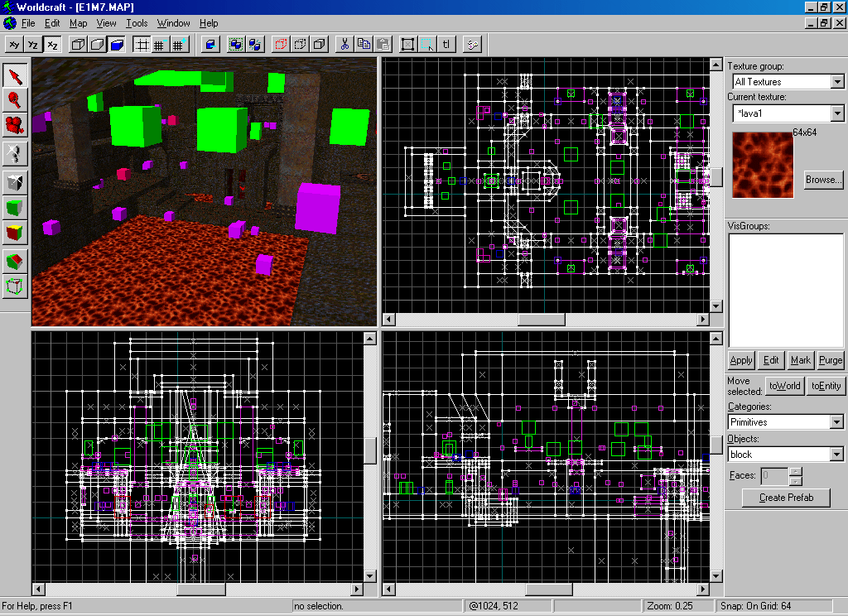This screenshot has height=616, width=848.
Task: Open the Map menu
Action: 78,23
